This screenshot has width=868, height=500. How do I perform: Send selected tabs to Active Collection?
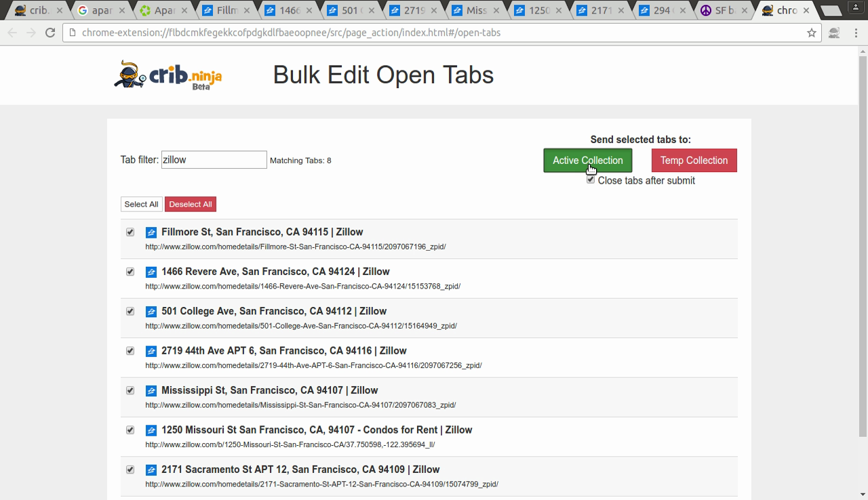point(587,161)
